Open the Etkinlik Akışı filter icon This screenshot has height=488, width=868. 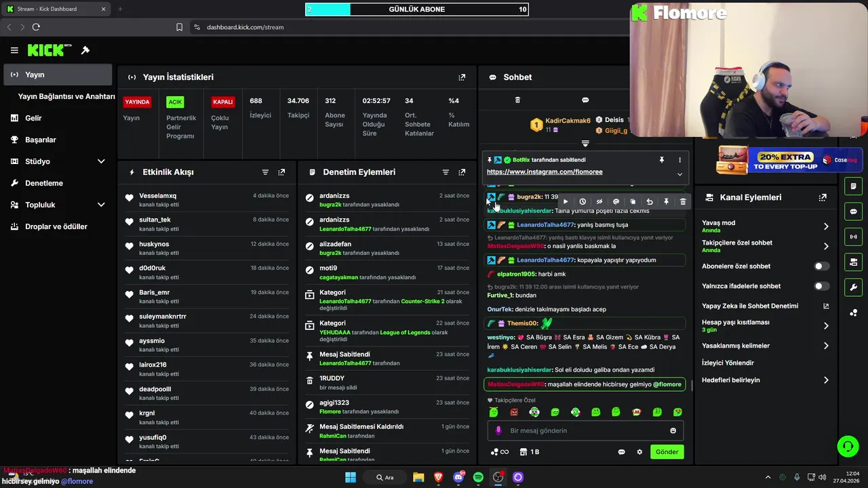coord(265,172)
